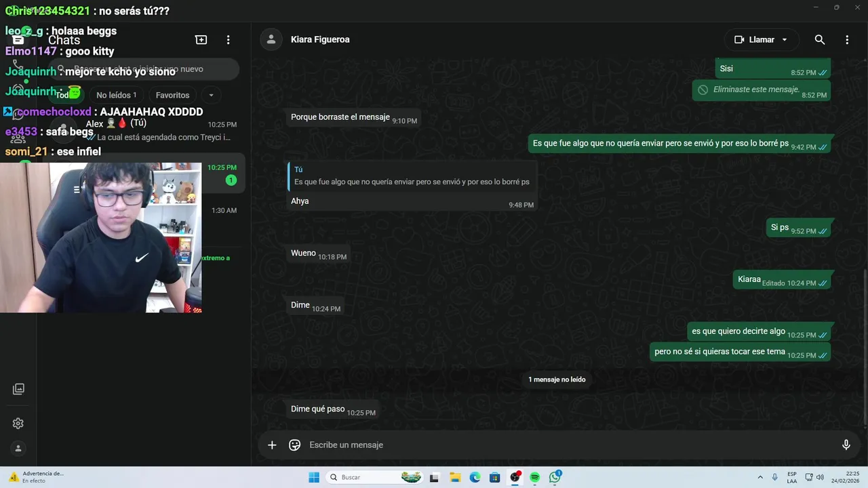The image size is (868, 488).
Task: Open Microsoft Store from the taskbar
Action: 495,477
